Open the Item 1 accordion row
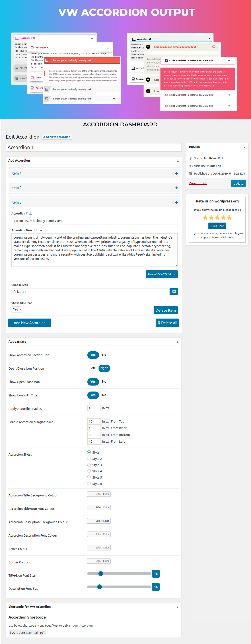Viewport: 251px width, 644px height. click(x=95, y=173)
